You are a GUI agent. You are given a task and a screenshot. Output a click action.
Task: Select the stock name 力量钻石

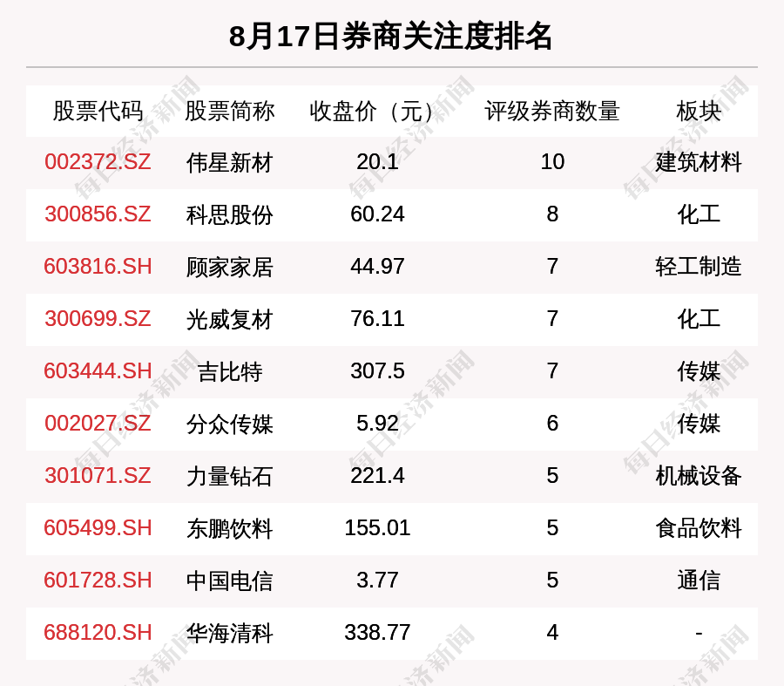coord(229,476)
